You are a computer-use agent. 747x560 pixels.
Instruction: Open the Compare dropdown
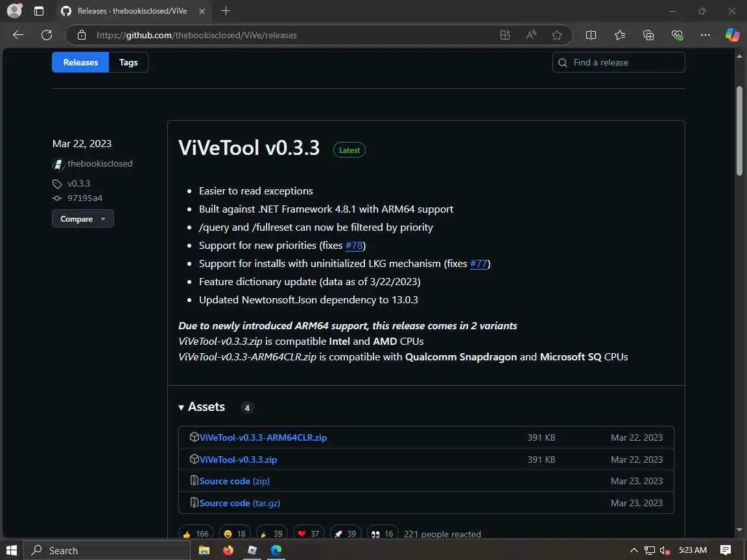(x=83, y=218)
